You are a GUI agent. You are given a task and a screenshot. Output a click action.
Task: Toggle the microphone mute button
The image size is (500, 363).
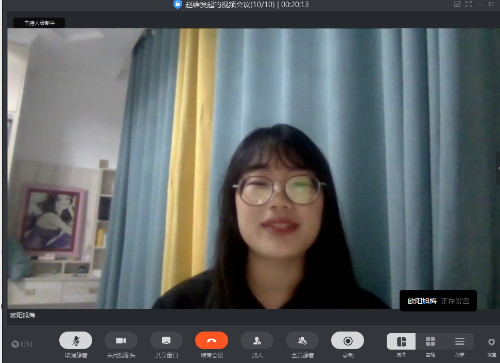[76, 341]
